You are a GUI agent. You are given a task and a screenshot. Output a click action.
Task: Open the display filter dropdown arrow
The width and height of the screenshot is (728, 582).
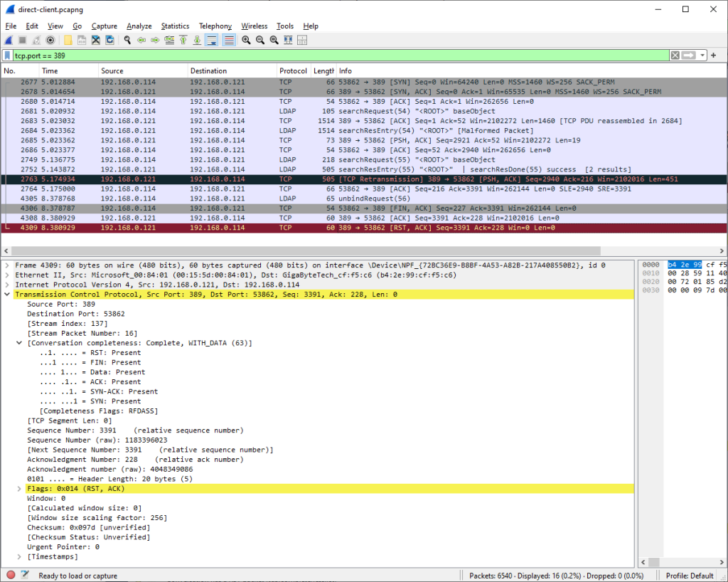click(702, 55)
